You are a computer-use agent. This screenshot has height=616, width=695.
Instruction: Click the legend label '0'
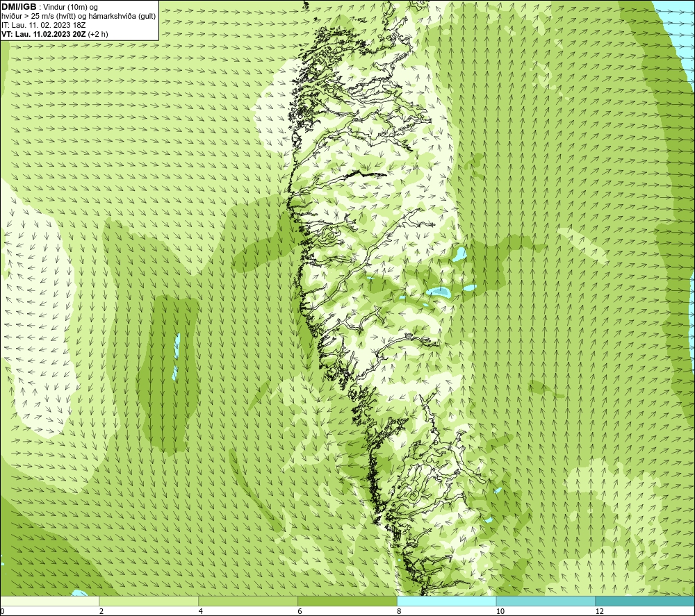(x=2, y=611)
